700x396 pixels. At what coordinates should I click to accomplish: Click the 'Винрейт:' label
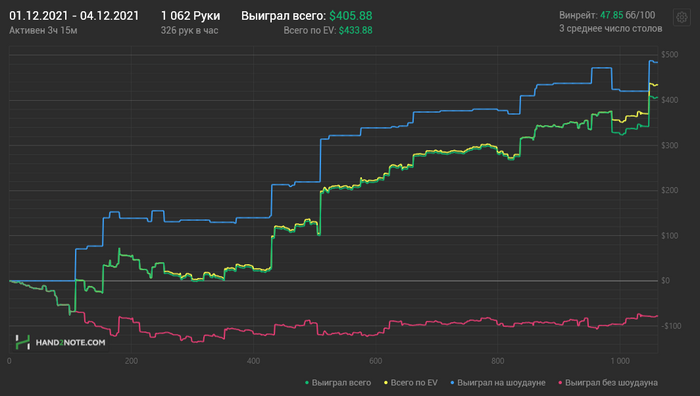point(578,15)
